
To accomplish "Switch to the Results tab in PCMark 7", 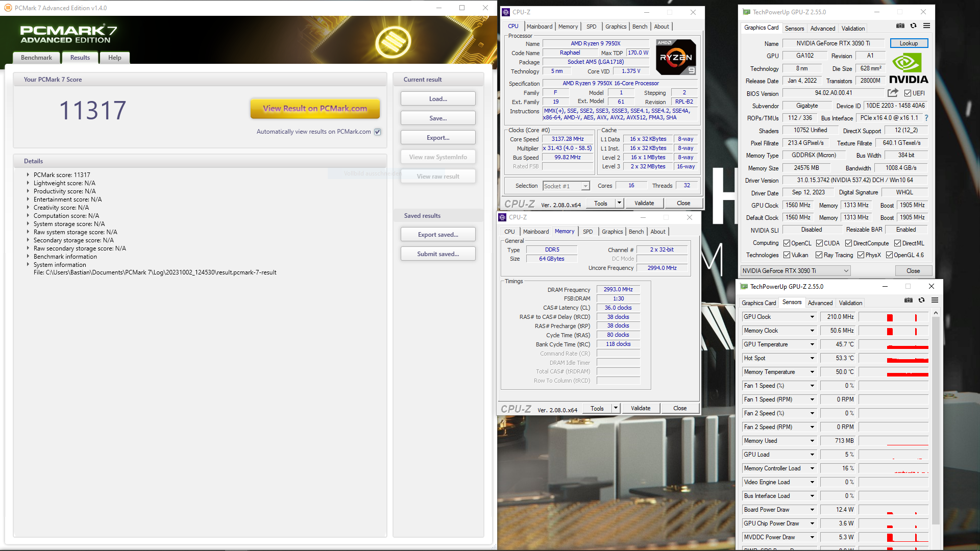I will [x=80, y=58].
